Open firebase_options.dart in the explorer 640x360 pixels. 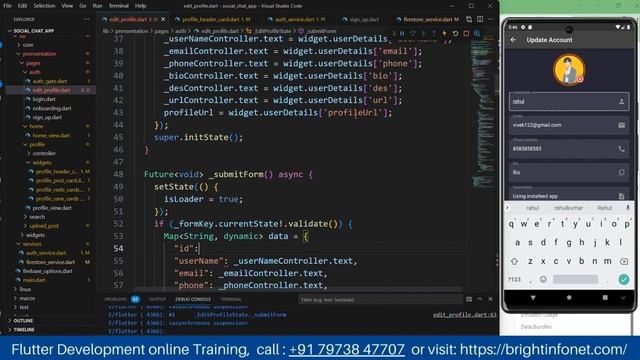coord(47,271)
